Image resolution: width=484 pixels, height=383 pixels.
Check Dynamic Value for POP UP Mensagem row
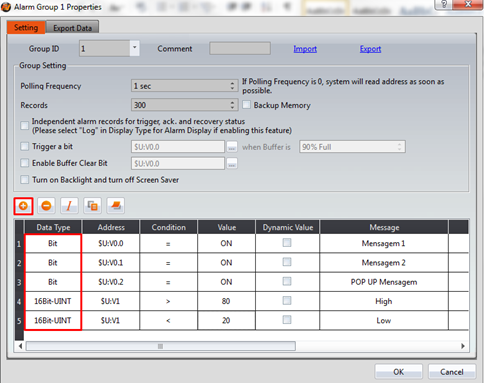tap(287, 281)
